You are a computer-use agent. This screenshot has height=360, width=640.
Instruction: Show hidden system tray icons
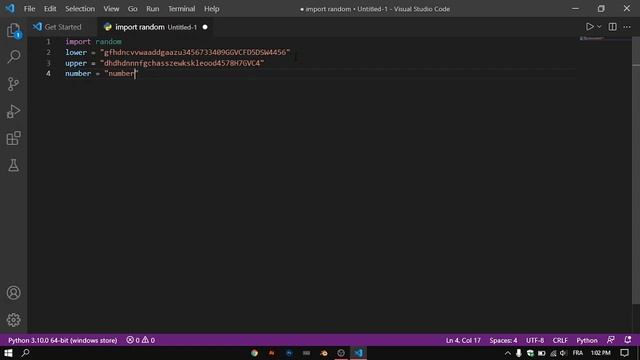tap(507, 353)
